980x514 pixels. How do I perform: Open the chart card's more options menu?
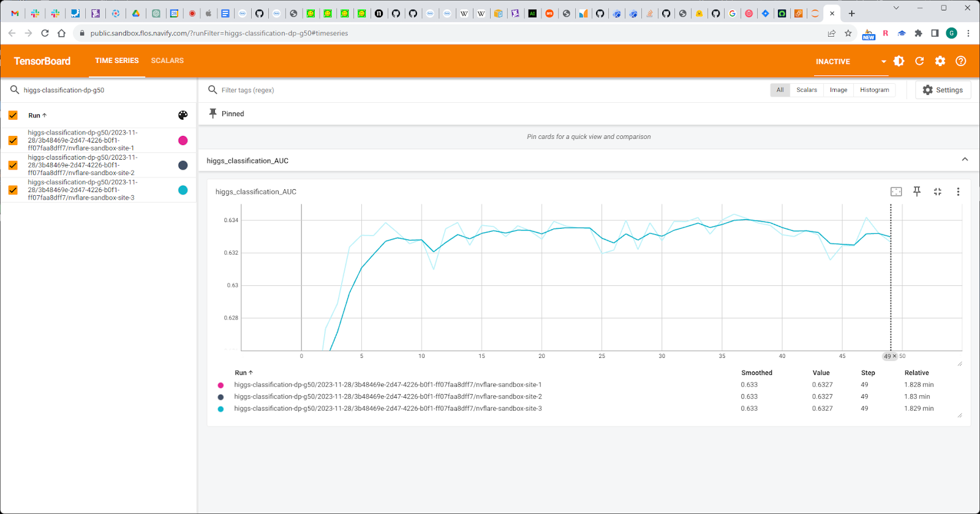tap(958, 192)
